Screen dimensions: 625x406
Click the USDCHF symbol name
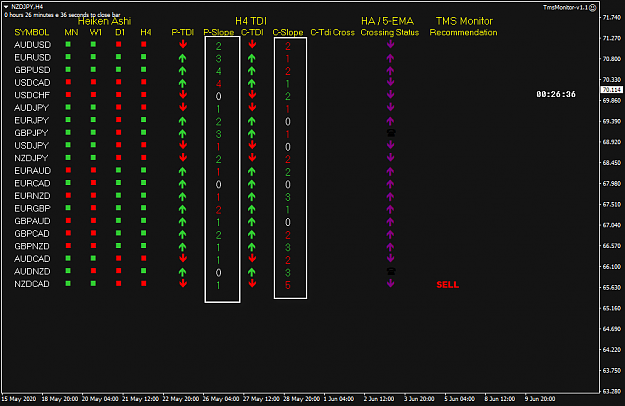[x=32, y=95]
